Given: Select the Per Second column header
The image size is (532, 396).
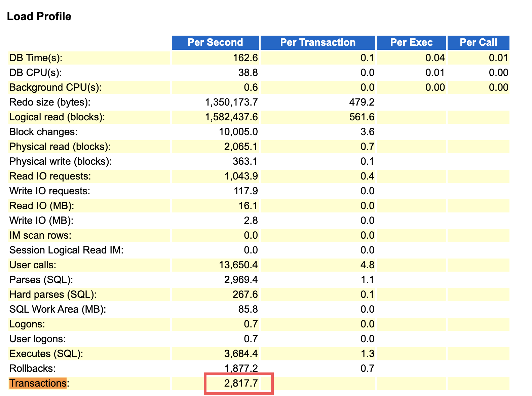Looking at the screenshot, I should (x=215, y=42).
